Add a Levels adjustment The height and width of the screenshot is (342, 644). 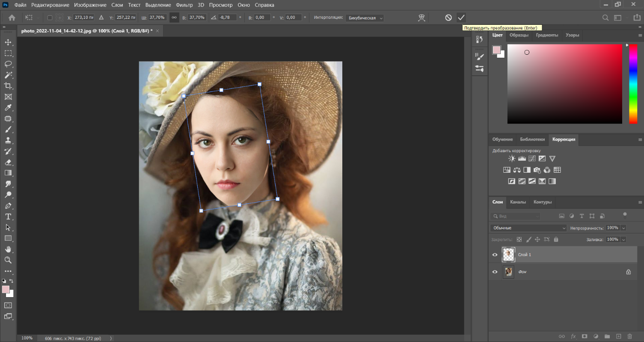(x=522, y=159)
